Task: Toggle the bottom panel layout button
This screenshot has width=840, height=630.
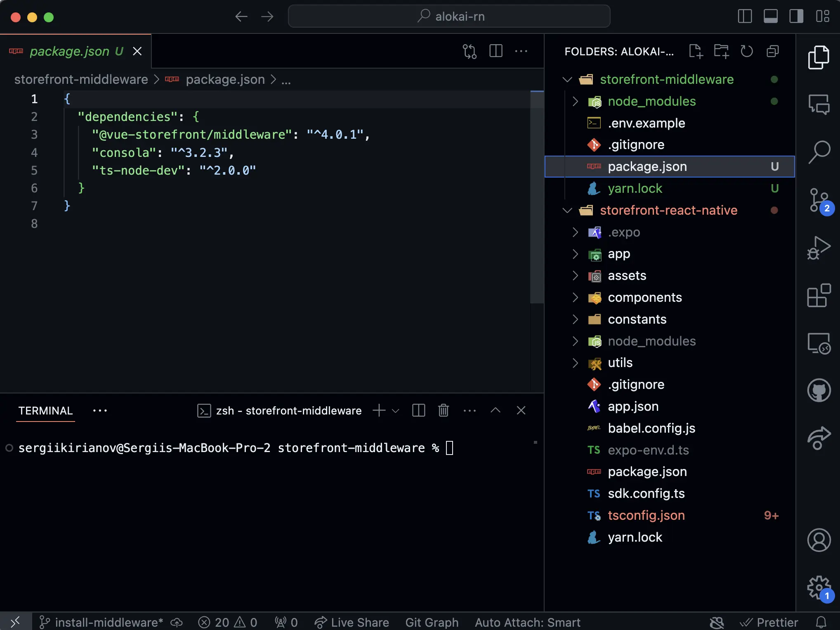Action: (x=770, y=17)
